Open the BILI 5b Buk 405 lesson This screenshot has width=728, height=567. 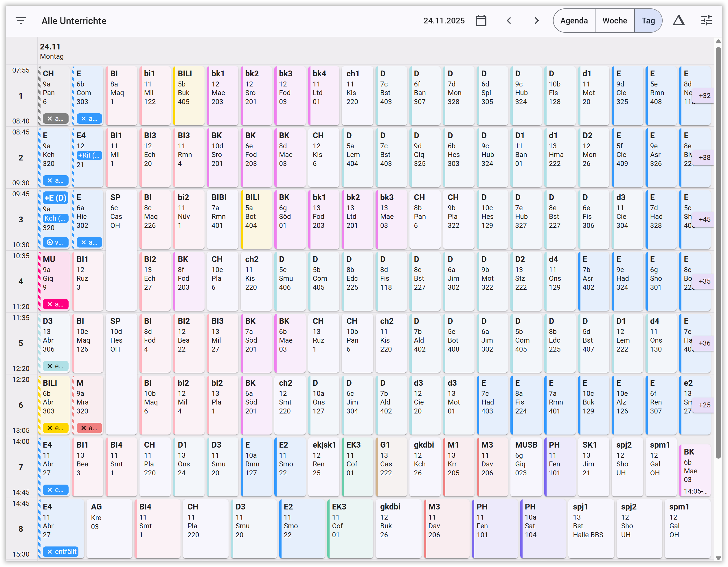pyautogui.click(x=189, y=96)
